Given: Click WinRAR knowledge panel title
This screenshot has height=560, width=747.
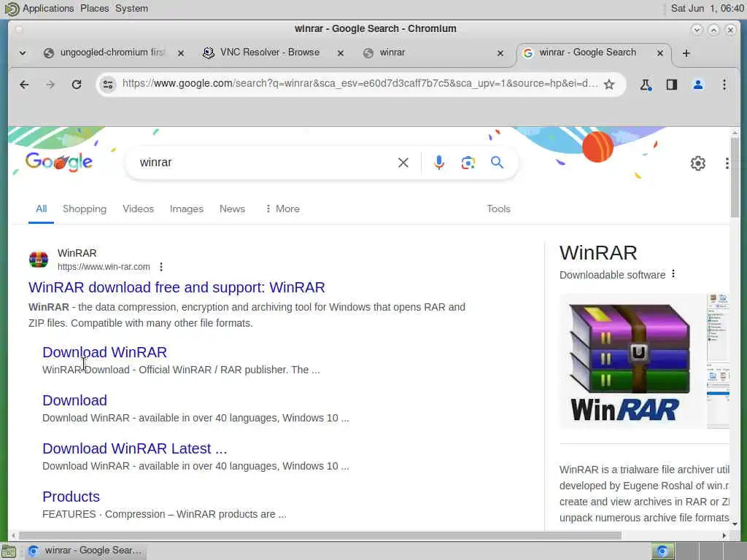Looking at the screenshot, I should point(598,253).
